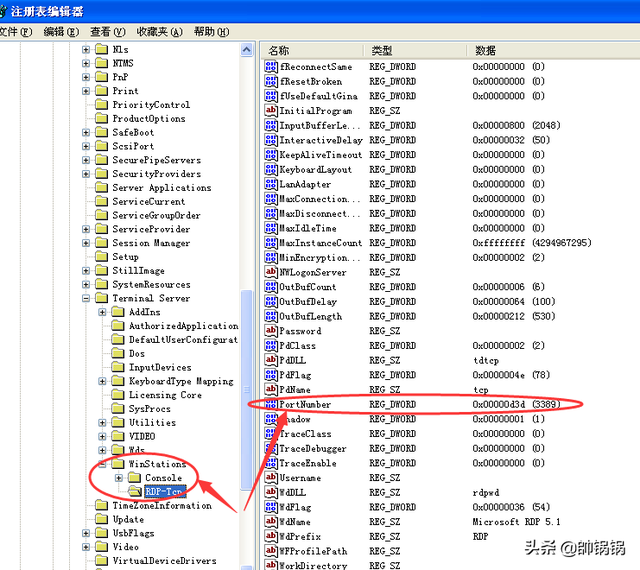Click the ProductOptions folder icon

[x=101, y=118]
